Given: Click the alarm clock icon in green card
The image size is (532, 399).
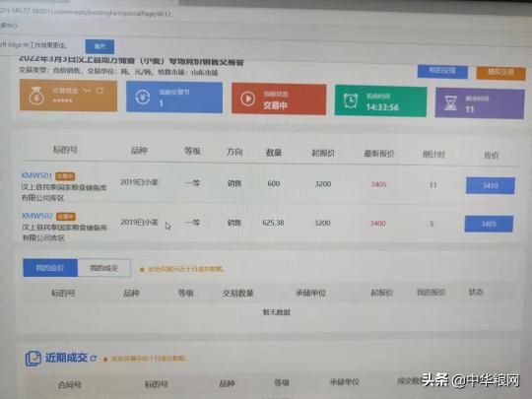Looking at the screenshot, I should click(350, 100).
